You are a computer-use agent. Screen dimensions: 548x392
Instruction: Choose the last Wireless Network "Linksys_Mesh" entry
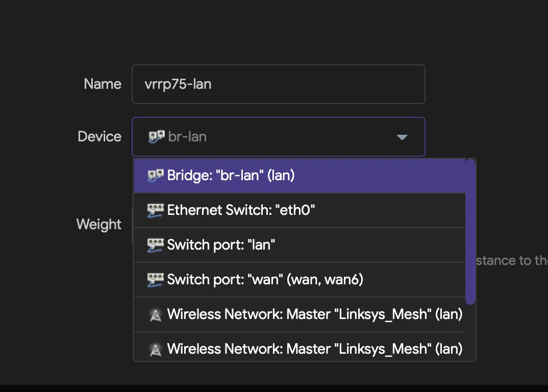314,349
